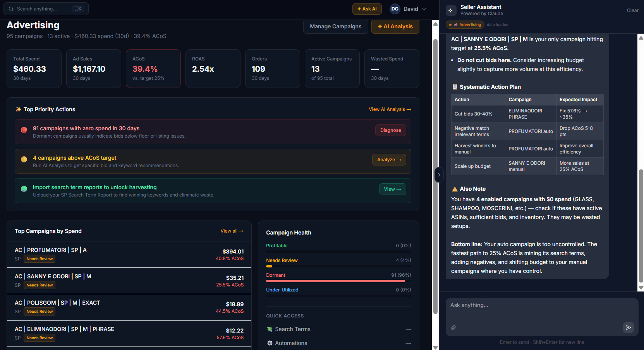This screenshot has height=350, width=644.
Task: Click the green dot for import search terms
Action: click(x=24, y=189)
